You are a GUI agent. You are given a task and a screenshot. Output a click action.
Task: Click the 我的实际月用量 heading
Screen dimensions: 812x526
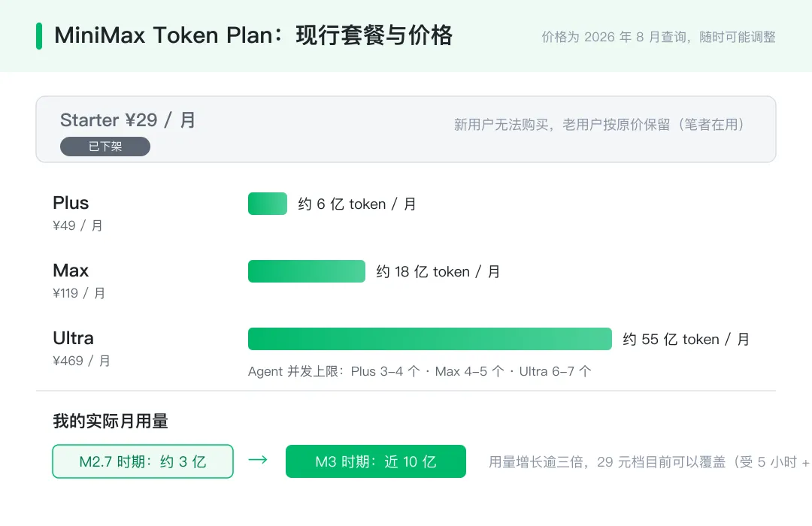tap(111, 421)
